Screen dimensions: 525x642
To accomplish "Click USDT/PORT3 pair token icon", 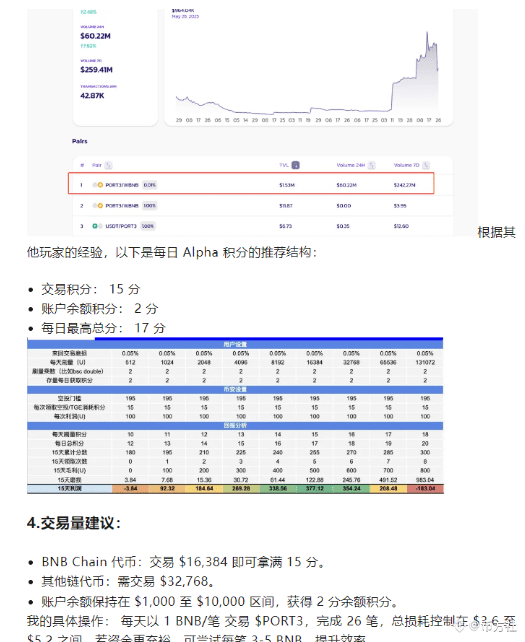I will (97, 226).
